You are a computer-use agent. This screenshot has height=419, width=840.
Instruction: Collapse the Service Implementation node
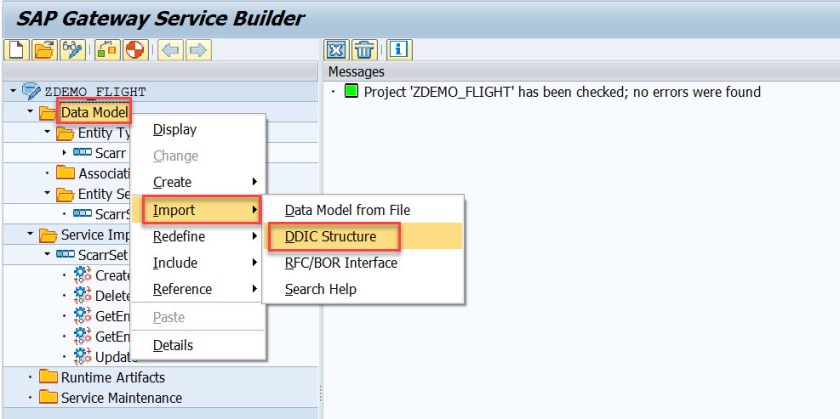click(31, 235)
